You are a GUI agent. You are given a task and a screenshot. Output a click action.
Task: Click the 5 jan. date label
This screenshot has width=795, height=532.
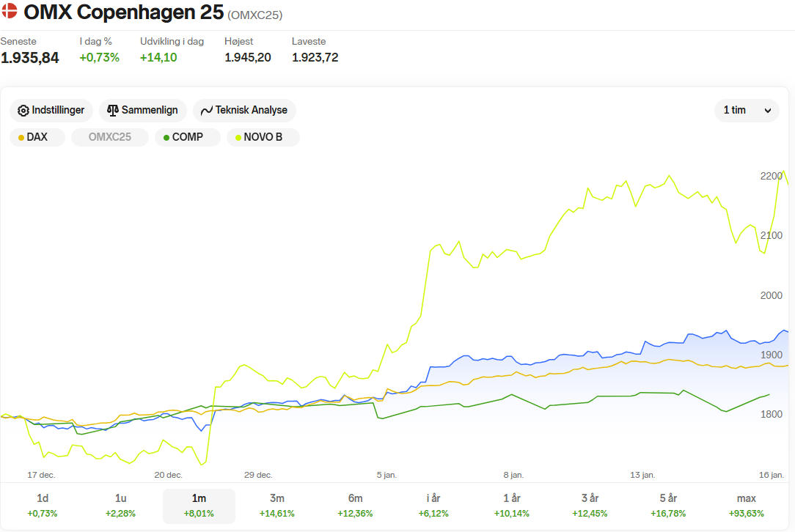[x=386, y=476]
